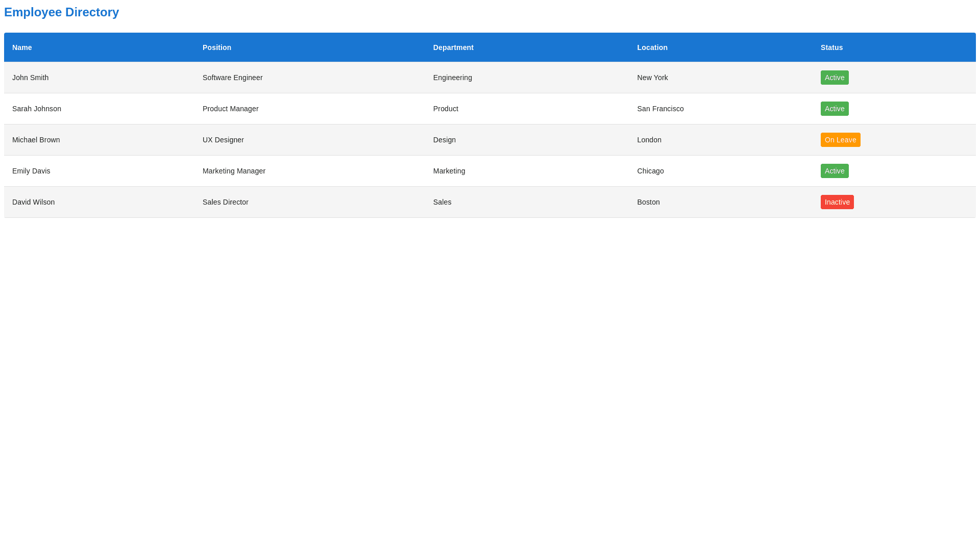
Task: Click the Software Engineer position cell
Action: [x=233, y=78]
